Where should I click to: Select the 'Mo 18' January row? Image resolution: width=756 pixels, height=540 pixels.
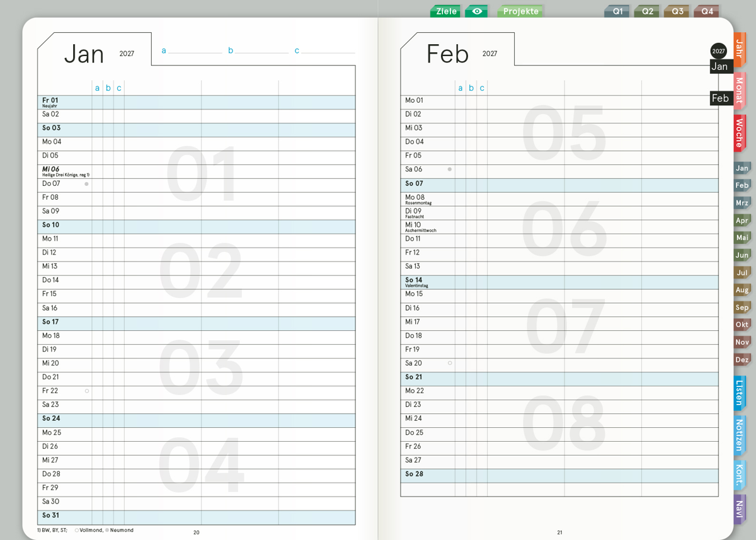197,338
